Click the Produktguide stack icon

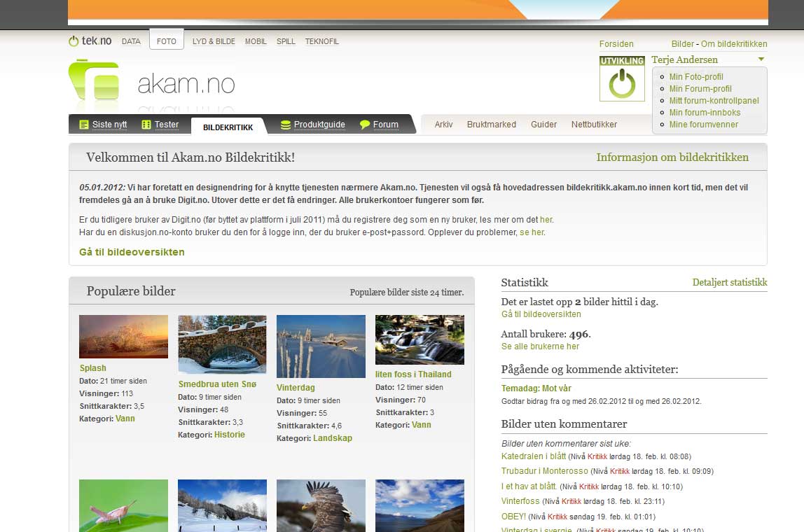[286, 125]
